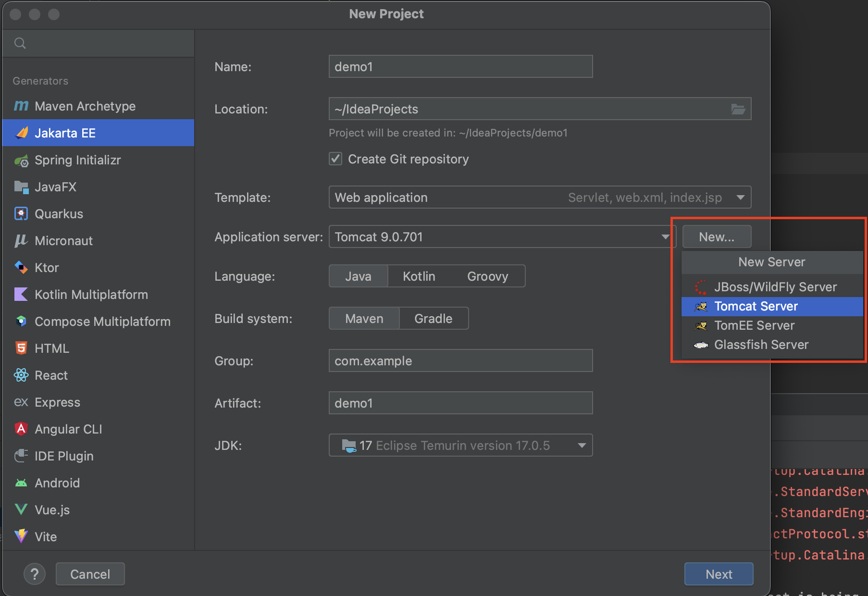
Task: Click the New... application server button
Action: click(x=717, y=237)
